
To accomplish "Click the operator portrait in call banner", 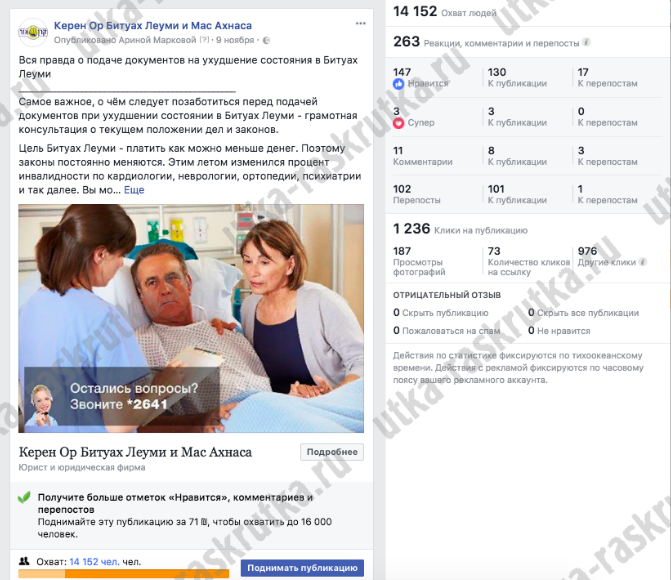I will tap(42, 405).
